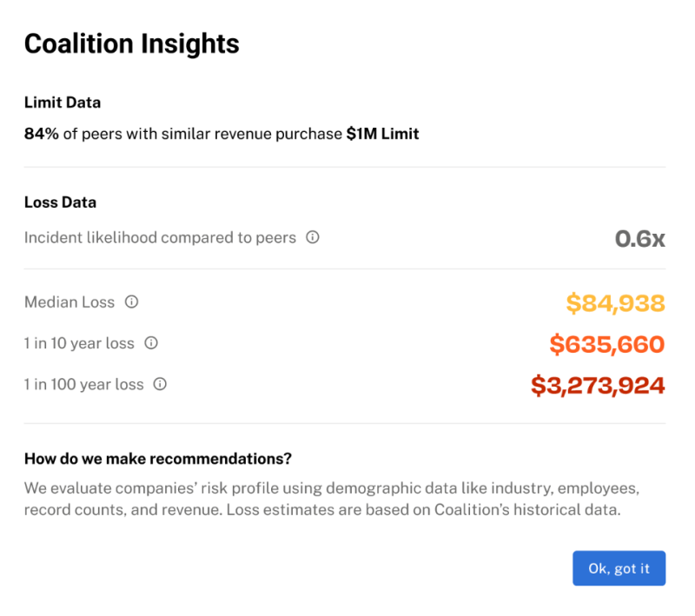This screenshot has width=695, height=616.
Task: Select the $635,660 loss figure
Action: point(606,344)
